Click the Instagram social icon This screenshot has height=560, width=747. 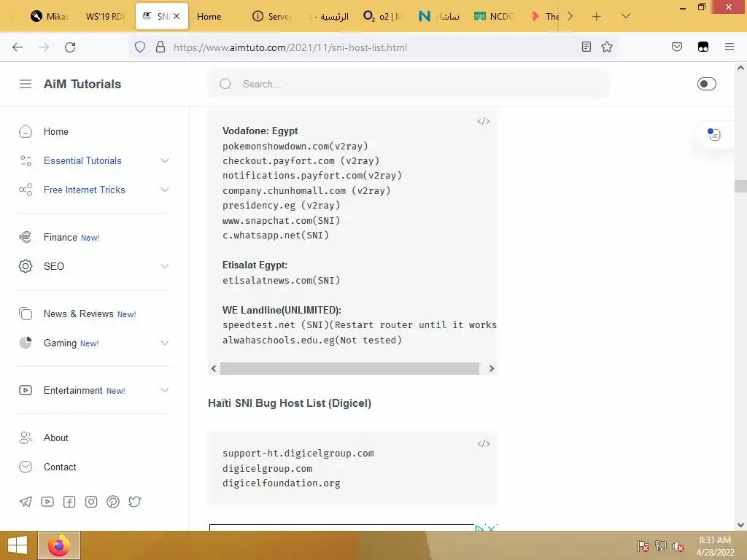(x=91, y=502)
